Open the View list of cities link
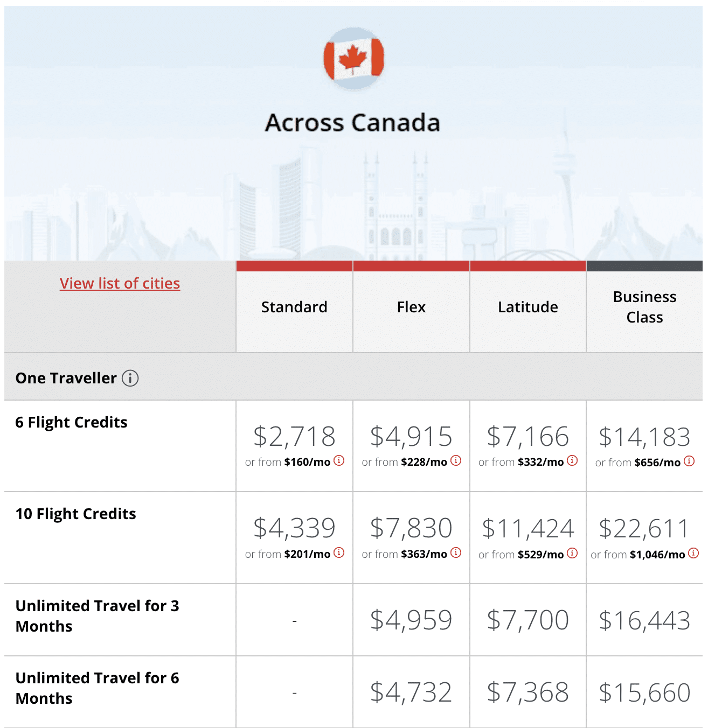 (x=120, y=283)
